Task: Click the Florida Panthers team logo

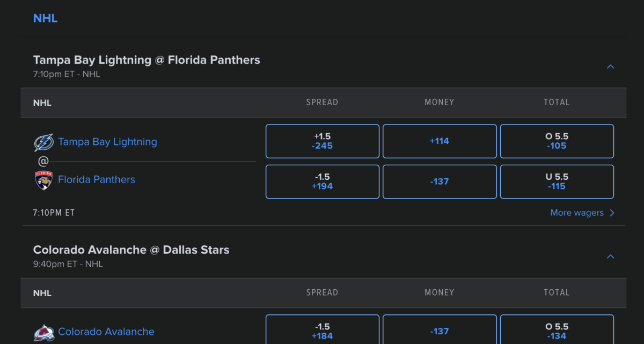Action: 43,180
